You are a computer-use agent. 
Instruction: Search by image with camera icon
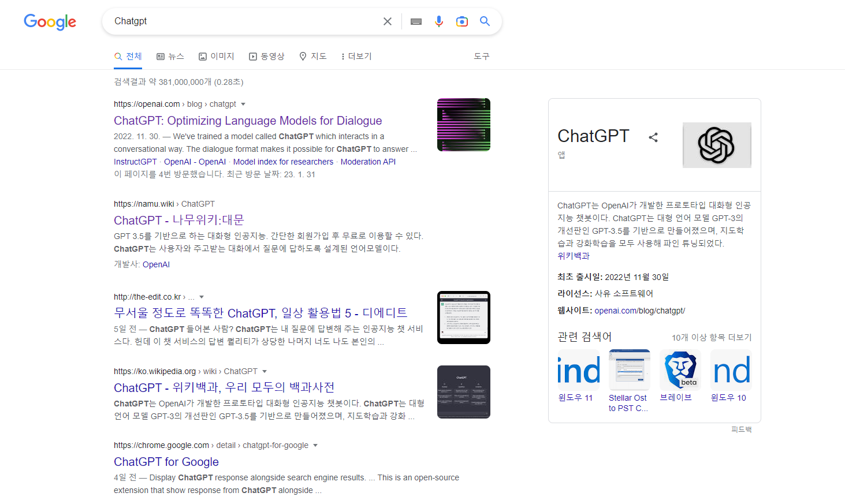(462, 21)
